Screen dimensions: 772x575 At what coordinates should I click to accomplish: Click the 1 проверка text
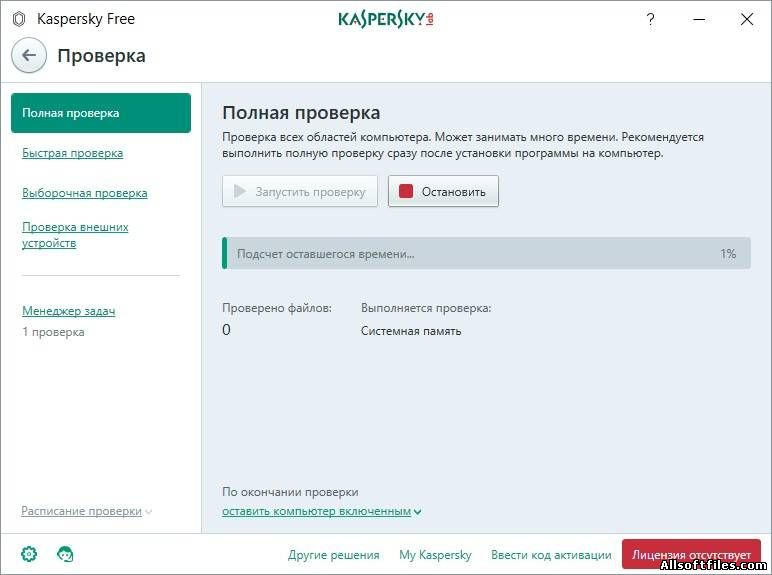(x=53, y=332)
